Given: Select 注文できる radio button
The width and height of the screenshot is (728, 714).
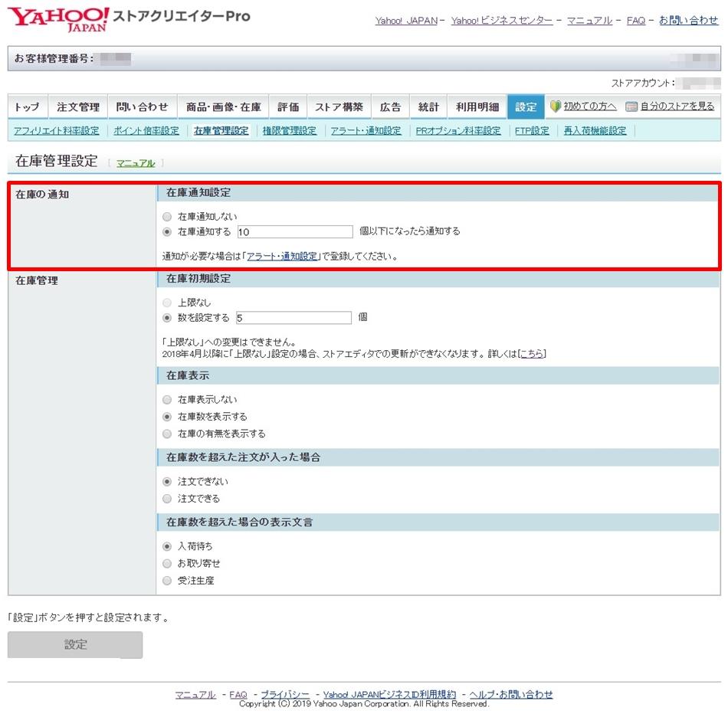Looking at the screenshot, I should coord(167,499).
